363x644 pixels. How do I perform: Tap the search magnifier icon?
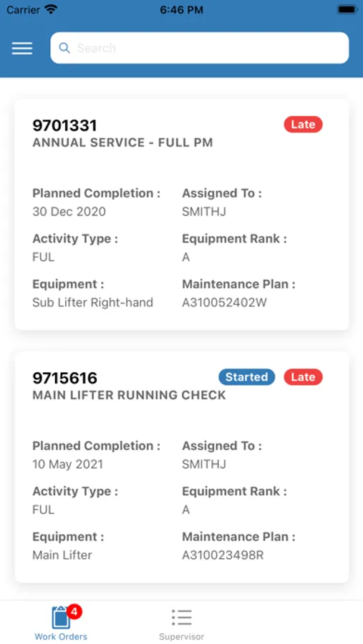coord(64,48)
